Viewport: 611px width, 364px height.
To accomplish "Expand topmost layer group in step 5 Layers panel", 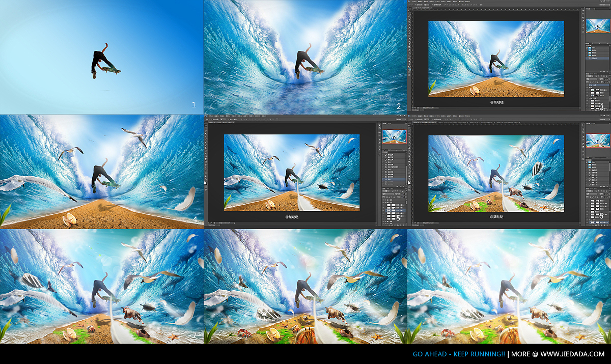I will click(x=386, y=200).
